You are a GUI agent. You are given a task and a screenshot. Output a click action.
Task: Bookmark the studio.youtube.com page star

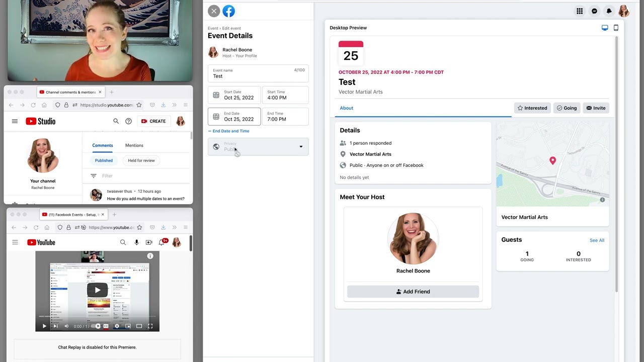tap(139, 105)
